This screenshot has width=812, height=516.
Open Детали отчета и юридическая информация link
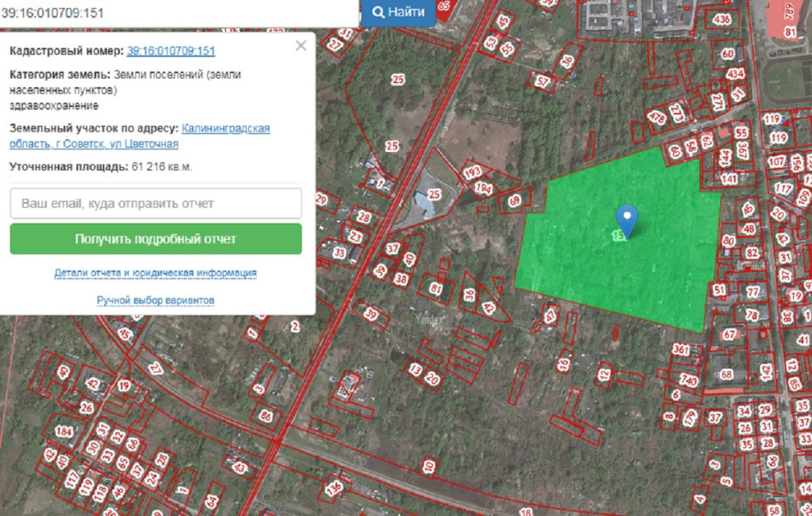[155, 273]
